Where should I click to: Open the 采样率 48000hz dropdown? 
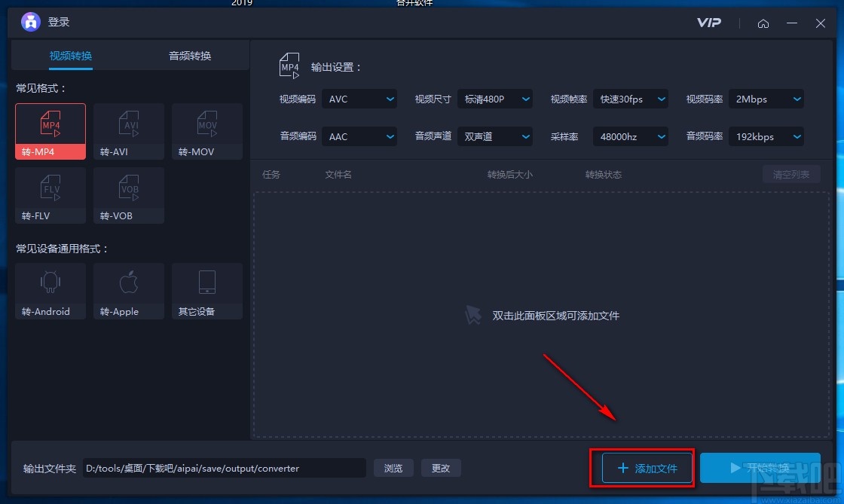[x=631, y=136]
